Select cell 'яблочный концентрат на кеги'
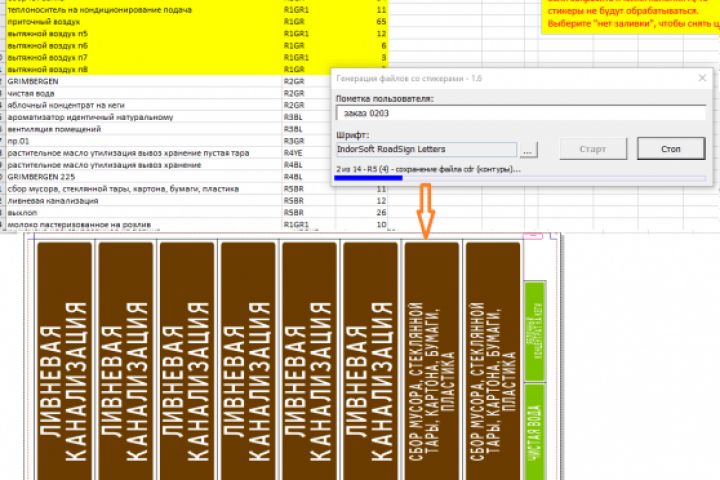Viewport: 720px width, 480px height. click(x=144, y=105)
